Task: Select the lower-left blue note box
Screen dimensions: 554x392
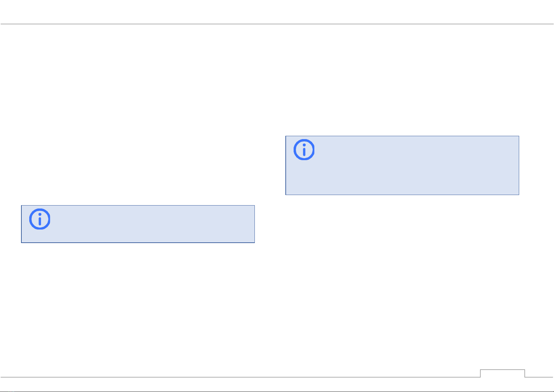Action: click(x=138, y=224)
